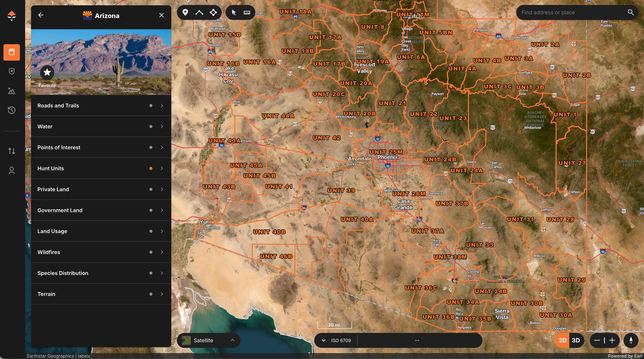Open the Layers panel icon in sidebar
This screenshot has width=644, height=359.
12,52
